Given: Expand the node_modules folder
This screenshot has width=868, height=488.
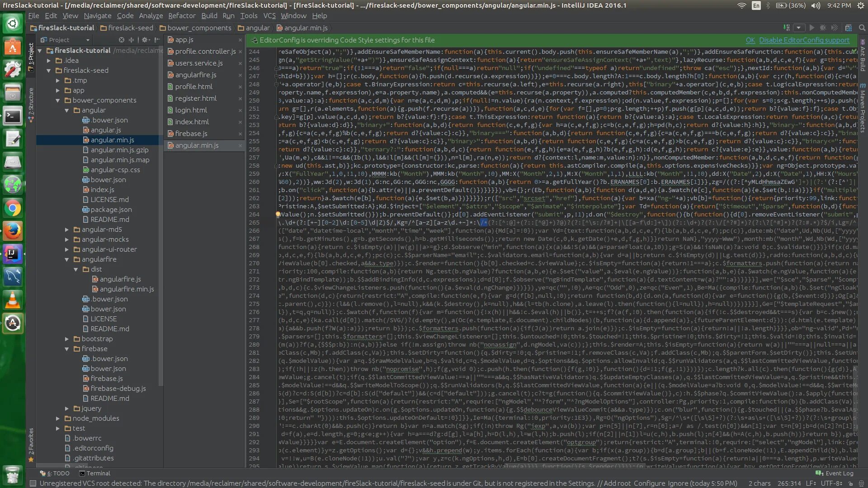Looking at the screenshot, I should pyautogui.click(x=58, y=418).
